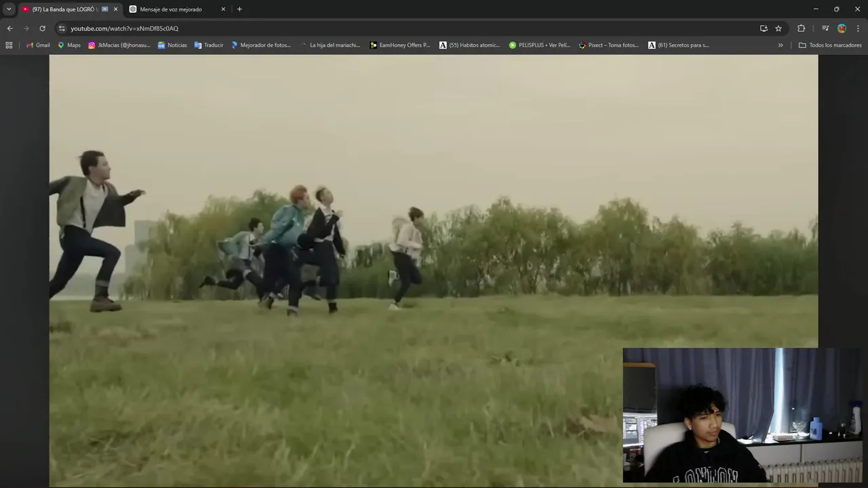
Task: Open the Noticias bookmark
Action: [172, 45]
